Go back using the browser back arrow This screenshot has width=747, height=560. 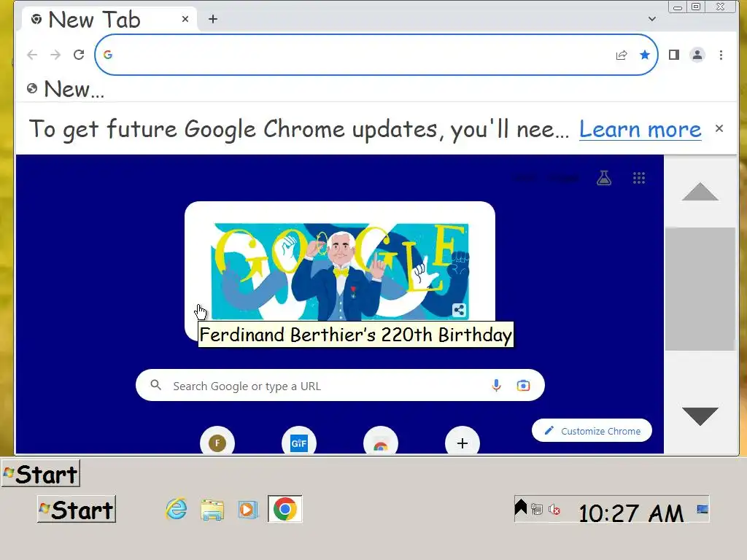point(32,55)
